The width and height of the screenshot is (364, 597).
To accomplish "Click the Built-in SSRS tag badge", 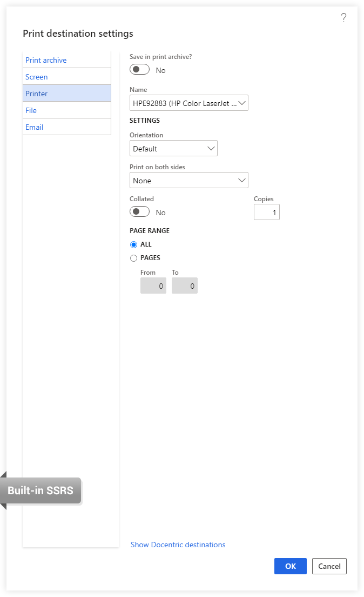I will point(41,490).
